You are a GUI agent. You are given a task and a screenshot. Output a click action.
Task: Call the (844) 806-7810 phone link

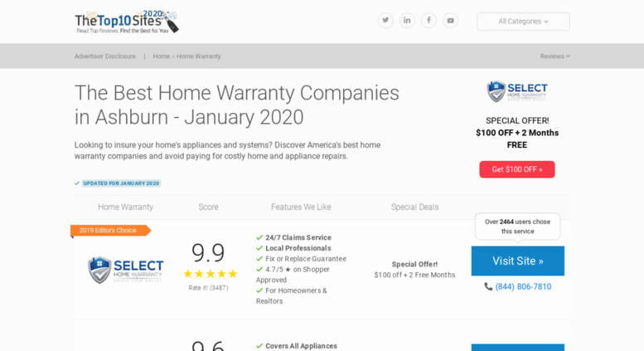tap(523, 287)
